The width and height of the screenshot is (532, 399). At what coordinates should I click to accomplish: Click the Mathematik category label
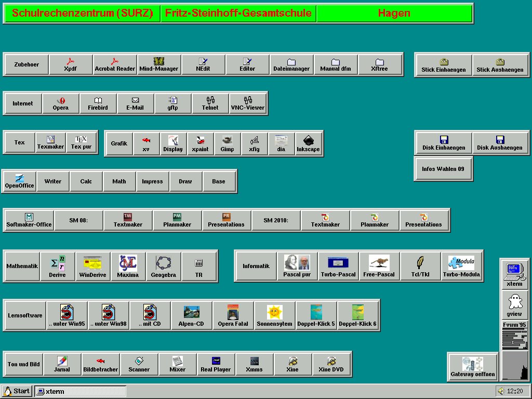[x=22, y=267]
